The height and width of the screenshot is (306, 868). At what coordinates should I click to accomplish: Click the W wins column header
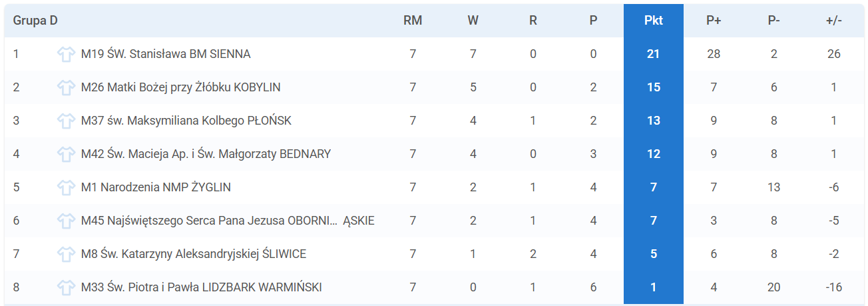point(473,21)
